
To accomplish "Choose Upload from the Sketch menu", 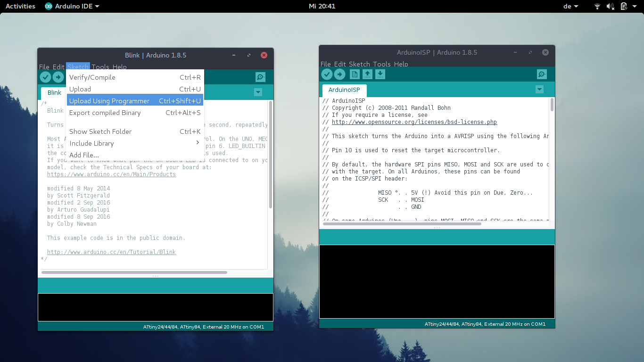I will (135, 89).
